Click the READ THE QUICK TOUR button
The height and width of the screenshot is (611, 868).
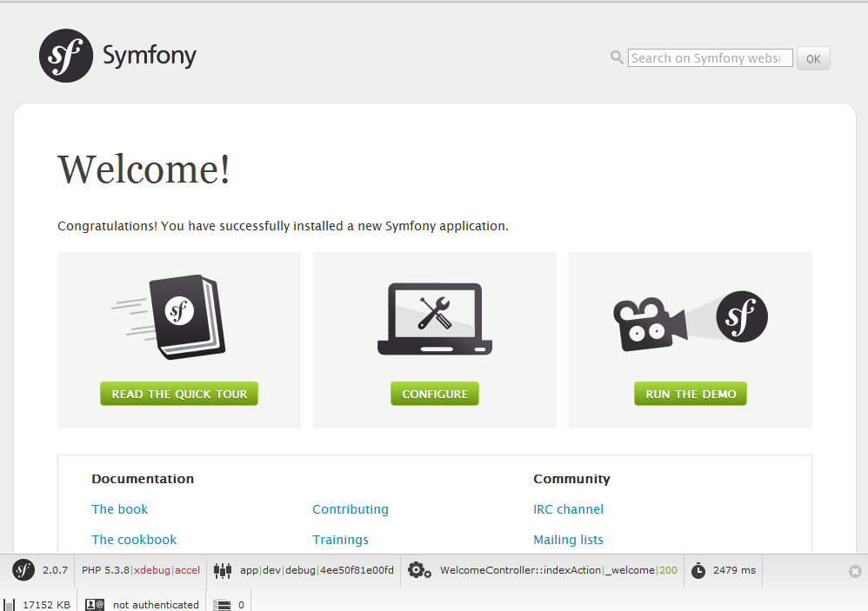point(179,394)
